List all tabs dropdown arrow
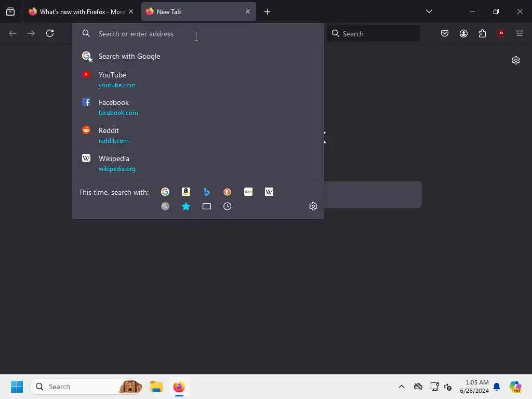532x399 pixels. [x=429, y=11]
